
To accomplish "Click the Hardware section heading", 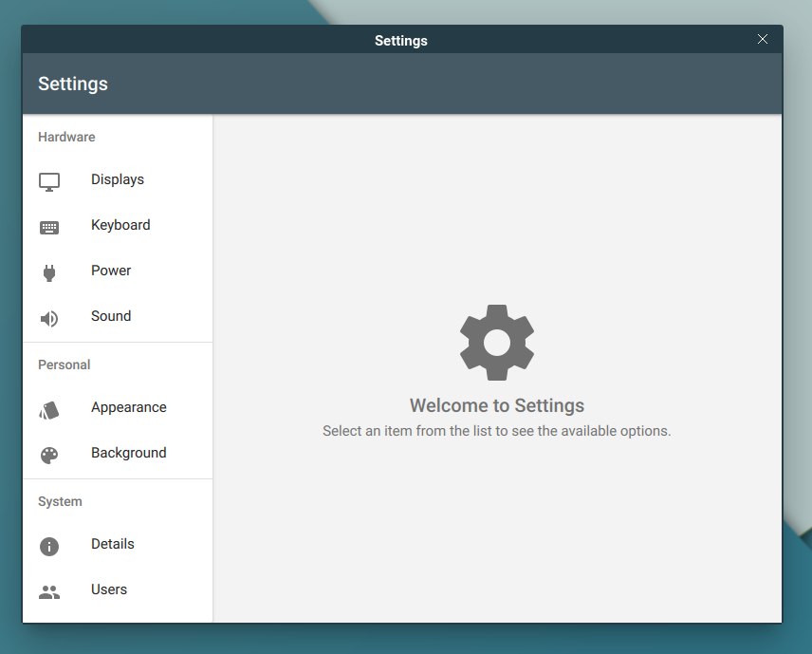I will 66,138.
